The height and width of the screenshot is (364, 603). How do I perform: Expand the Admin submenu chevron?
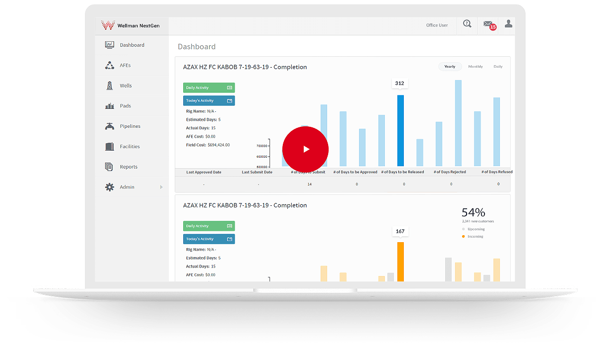160,187
